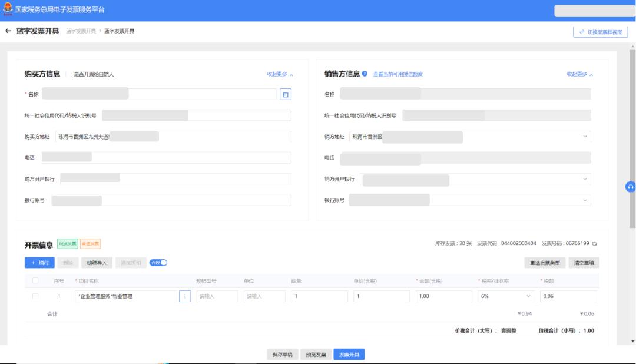Expand the 销方开户银行 dropdown
Image resolution: width=636 pixels, height=364 pixels.
pyautogui.click(x=585, y=179)
